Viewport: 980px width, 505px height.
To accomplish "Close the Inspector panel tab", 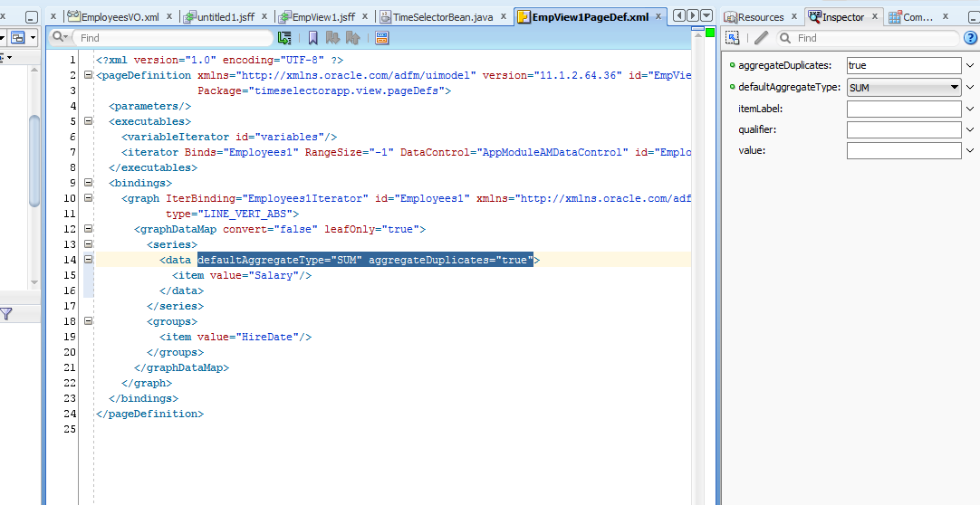I will [875, 17].
